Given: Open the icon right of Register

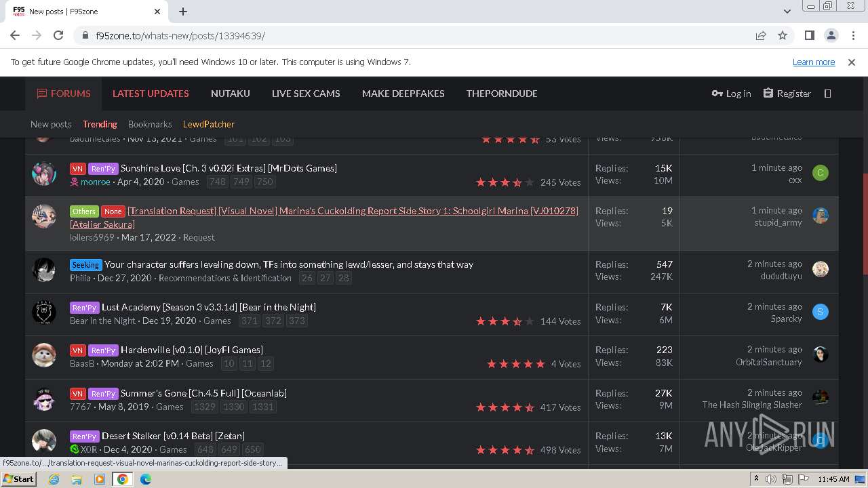Looking at the screenshot, I should coord(827,94).
